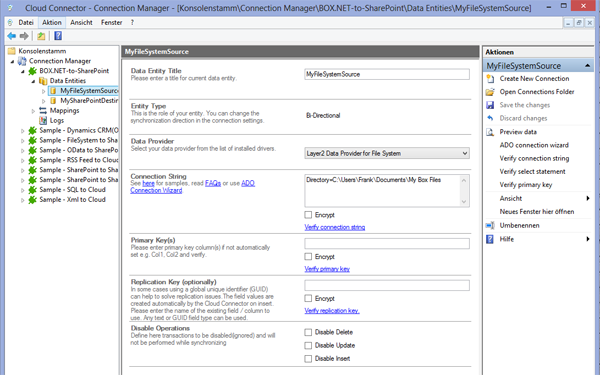Click the ADO connection wizard action
600x375 pixels.
(x=534, y=145)
